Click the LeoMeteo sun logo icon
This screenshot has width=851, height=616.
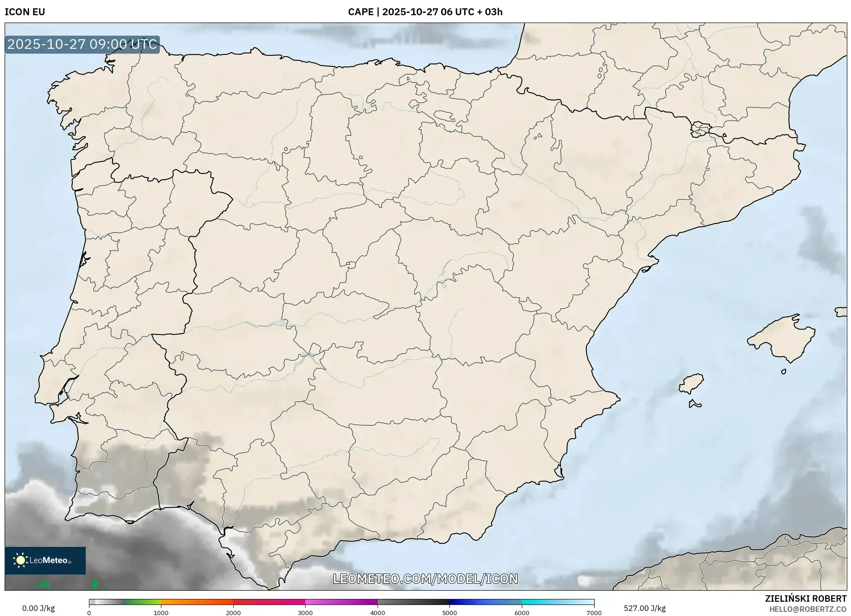(x=20, y=560)
